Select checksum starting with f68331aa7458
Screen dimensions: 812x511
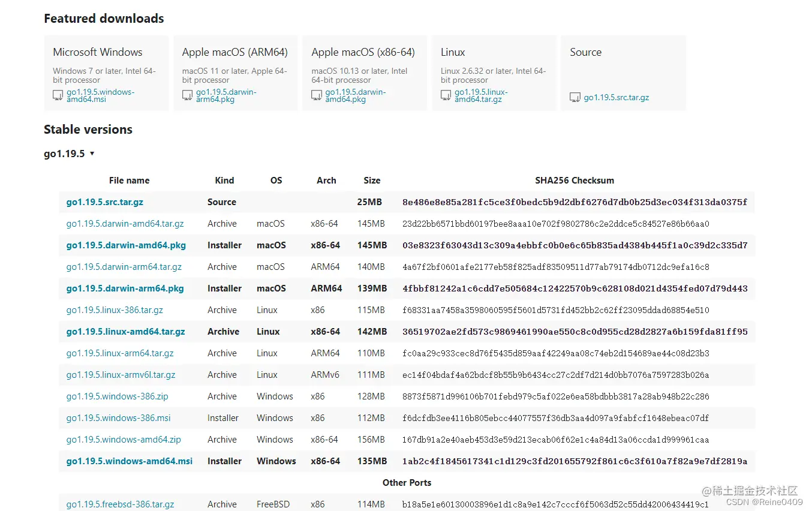[x=556, y=310]
